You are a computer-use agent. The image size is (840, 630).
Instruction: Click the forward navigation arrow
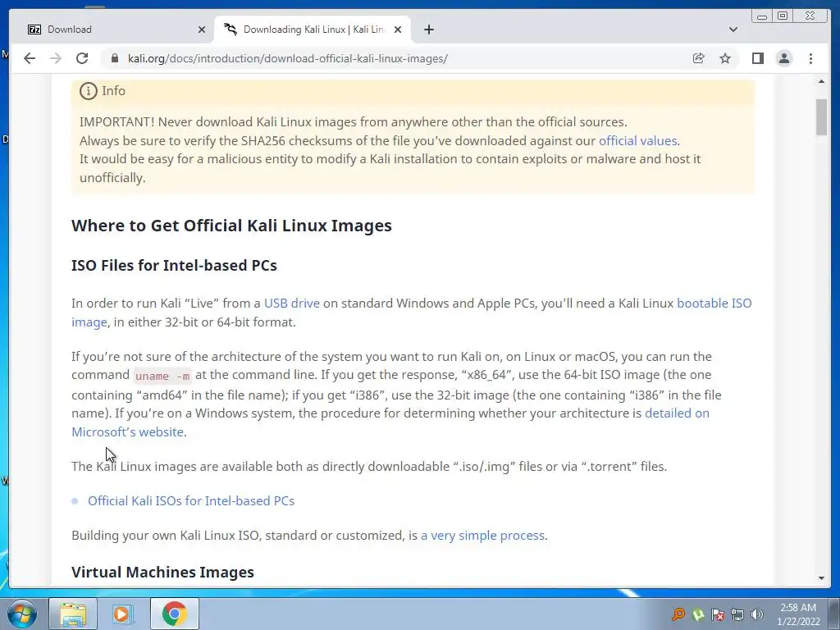point(56,58)
